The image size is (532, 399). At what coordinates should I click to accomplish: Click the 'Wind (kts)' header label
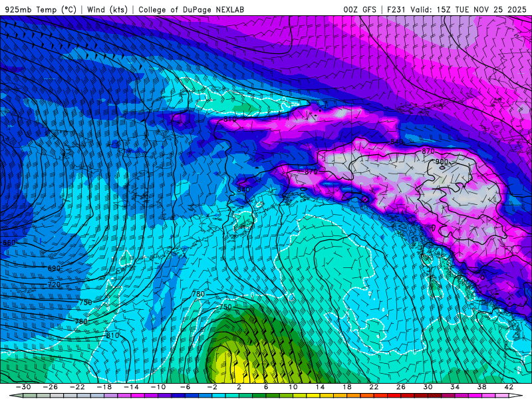coord(107,9)
